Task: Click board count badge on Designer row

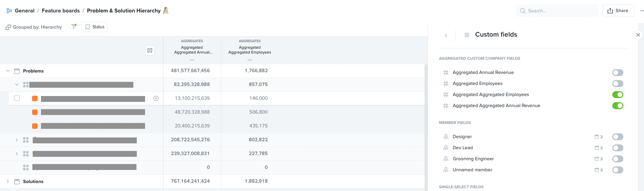Action: pyautogui.click(x=599, y=137)
